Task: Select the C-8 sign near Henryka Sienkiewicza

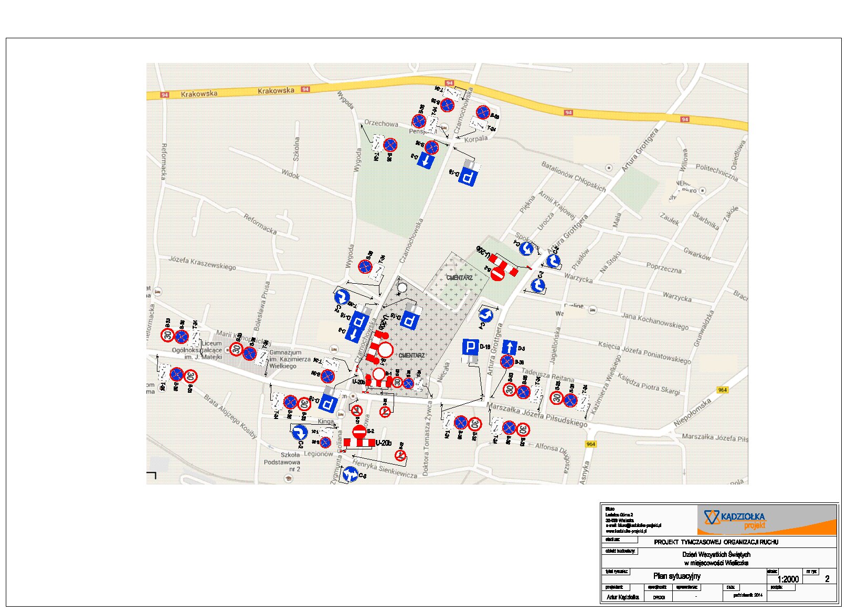Action: 350,474
